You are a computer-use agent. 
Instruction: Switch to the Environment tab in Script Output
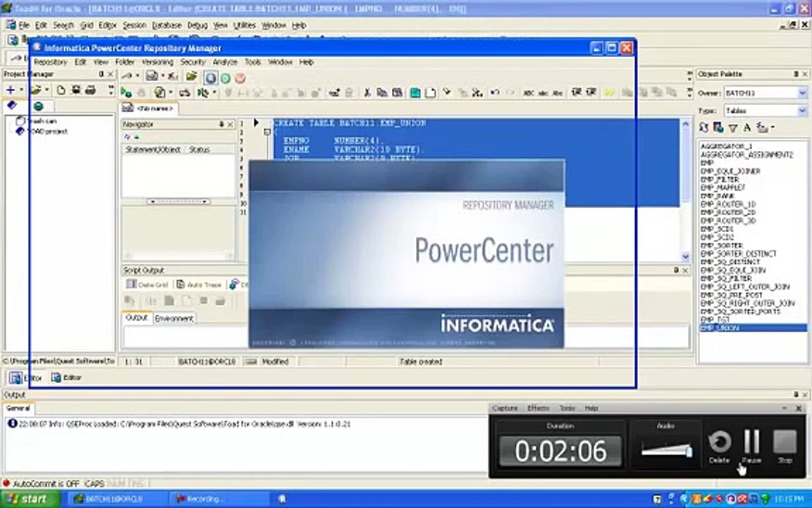(x=174, y=318)
